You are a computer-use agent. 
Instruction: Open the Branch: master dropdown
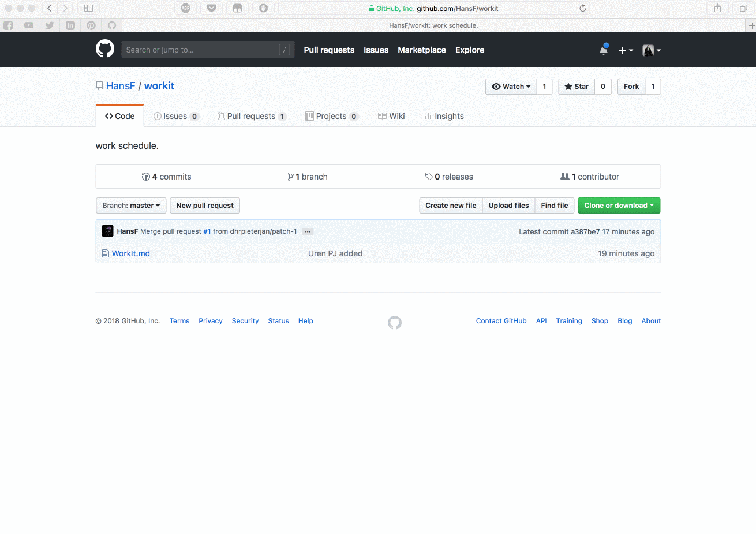131,206
